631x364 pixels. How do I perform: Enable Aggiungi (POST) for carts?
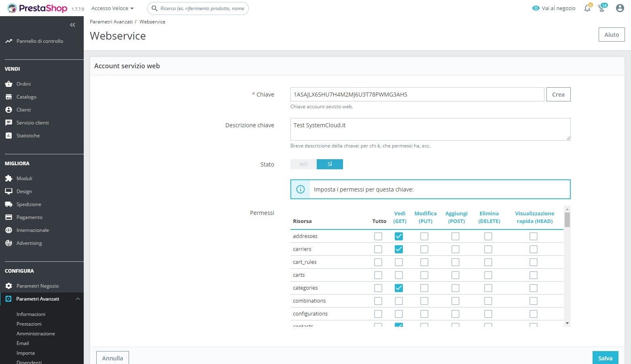pyautogui.click(x=455, y=275)
